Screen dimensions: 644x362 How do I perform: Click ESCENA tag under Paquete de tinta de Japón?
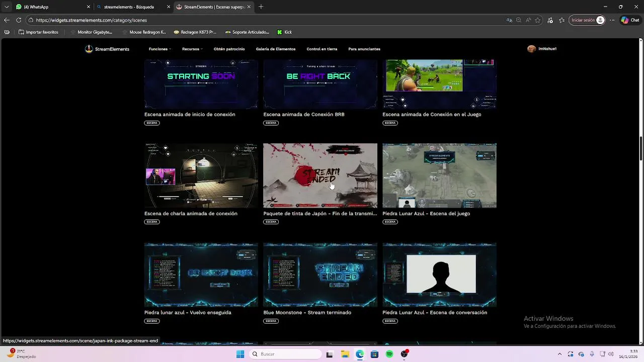(271, 222)
